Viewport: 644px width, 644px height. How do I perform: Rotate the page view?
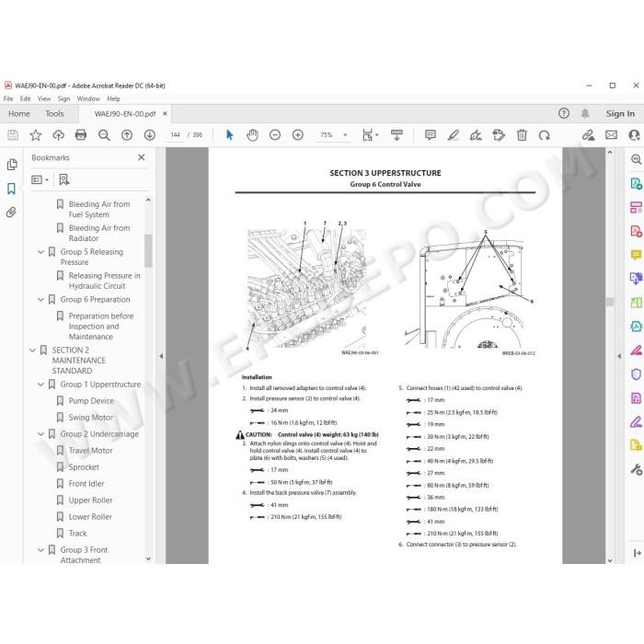coord(545,135)
